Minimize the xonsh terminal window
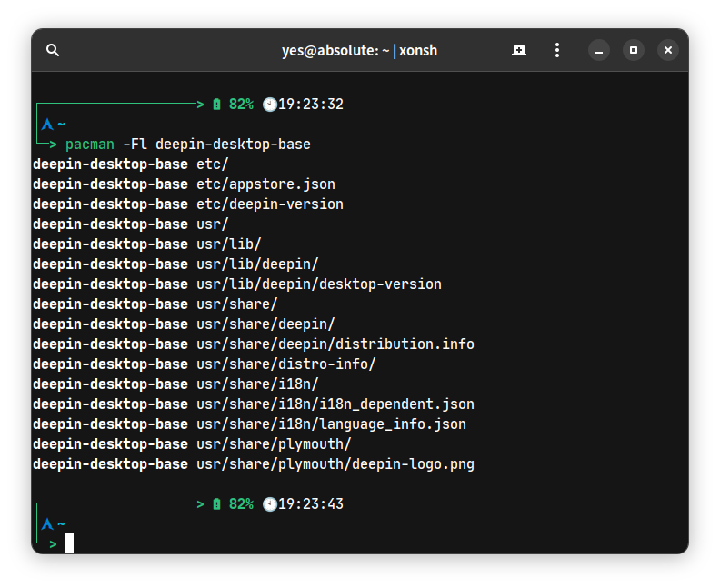The height and width of the screenshot is (588, 720). (598, 50)
